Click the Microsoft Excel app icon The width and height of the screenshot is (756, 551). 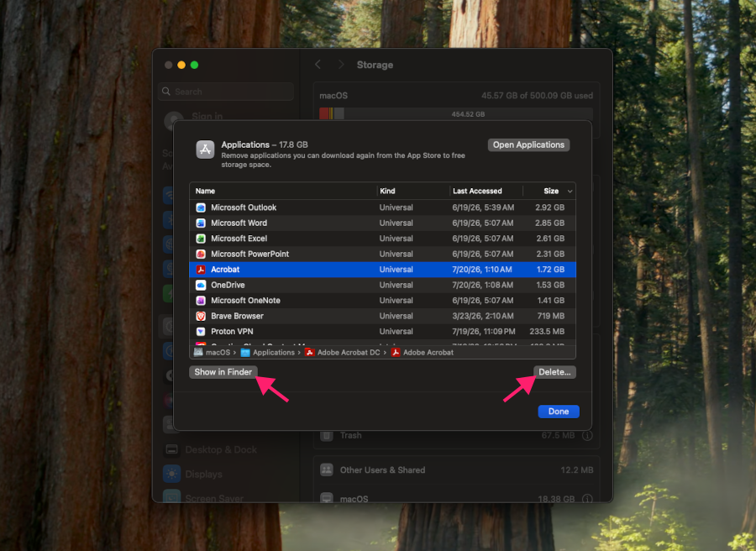201,239
